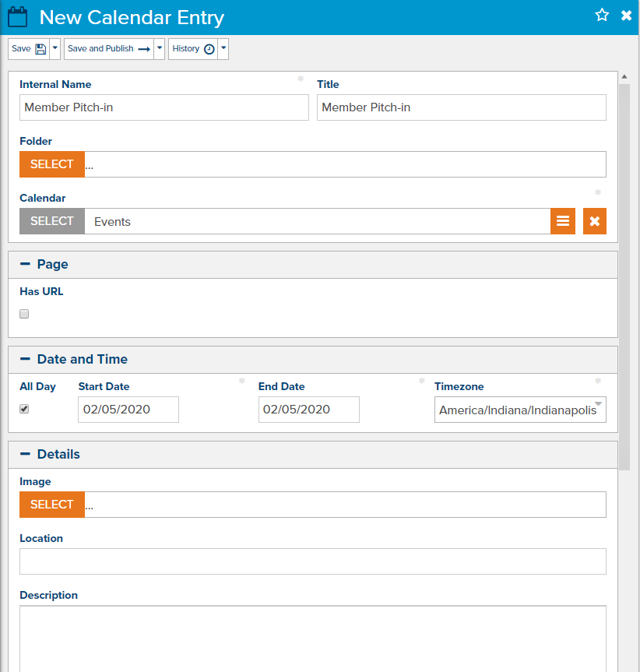Open the Save dropdown arrow
This screenshot has height=672, width=640.
pyautogui.click(x=55, y=49)
